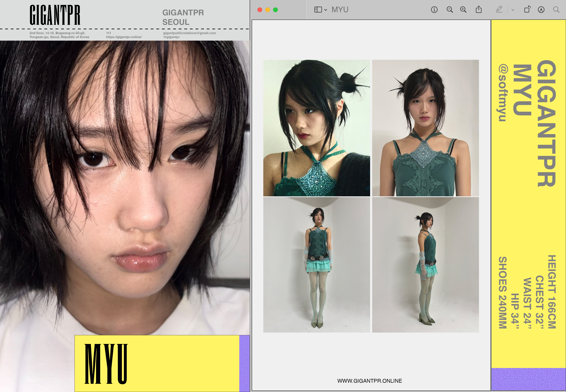Click the MYU document title
Screen dimensions: 566x392
[x=340, y=10]
